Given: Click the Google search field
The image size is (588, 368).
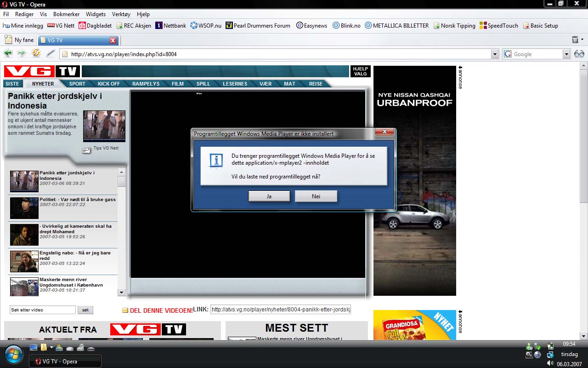Looking at the screenshot, I should [537, 54].
